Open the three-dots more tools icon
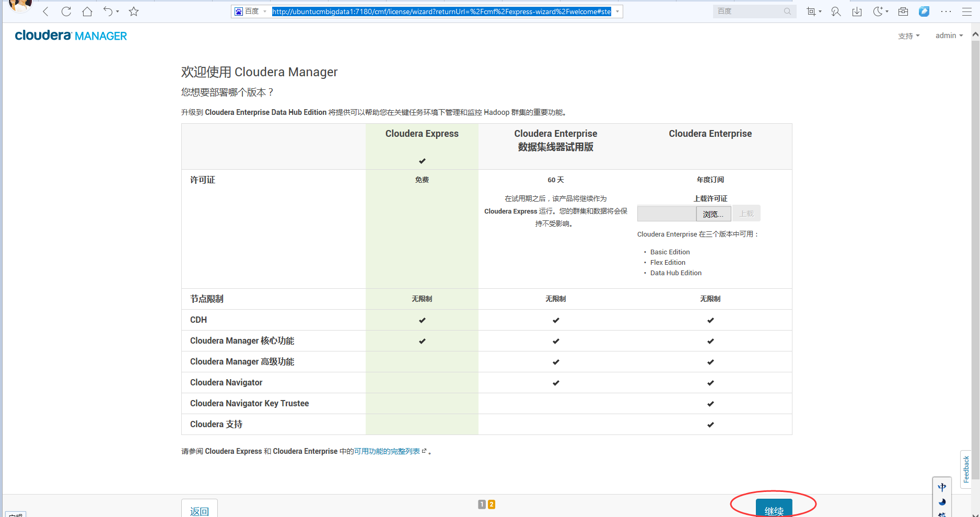980x517 pixels. 946,11
